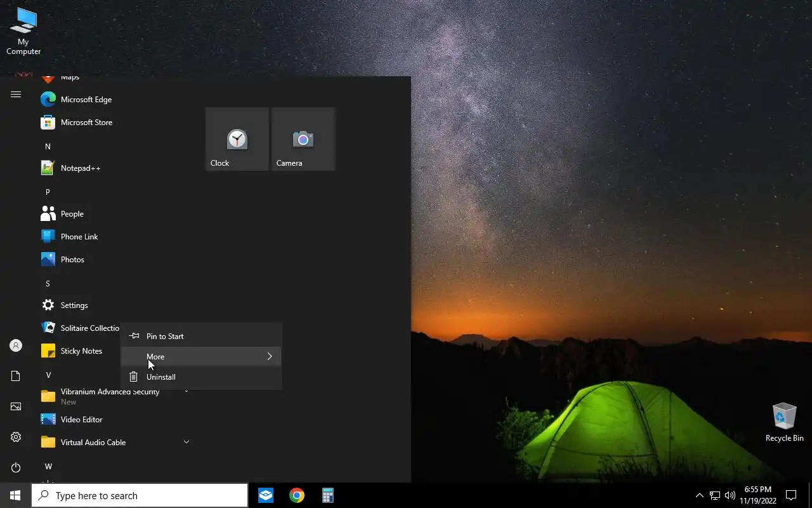Click the N letter group header
Image resolution: width=812 pixels, height=508 pixels.
(48, 146)
